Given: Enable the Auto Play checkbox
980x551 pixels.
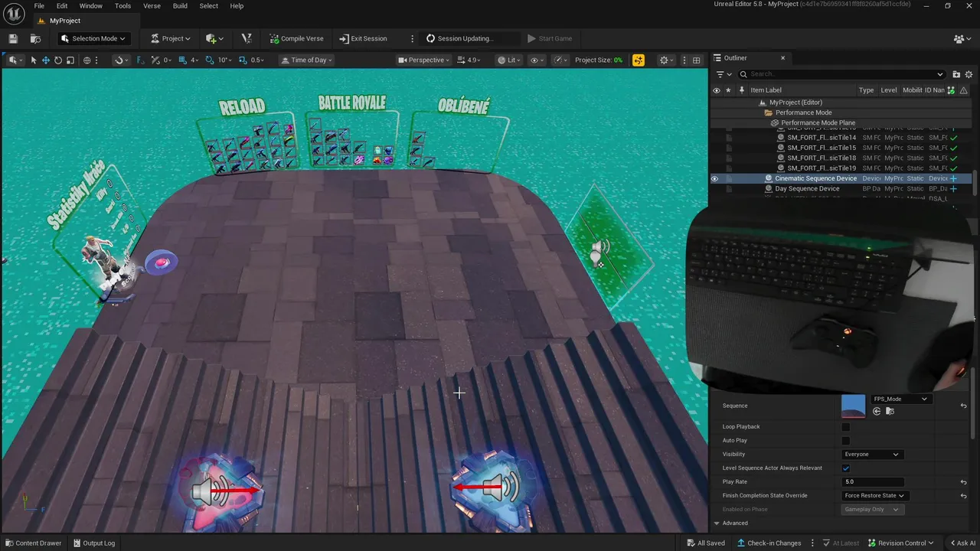Looking at the screenshot, I should pyautogui.click(x=846, y=440).
